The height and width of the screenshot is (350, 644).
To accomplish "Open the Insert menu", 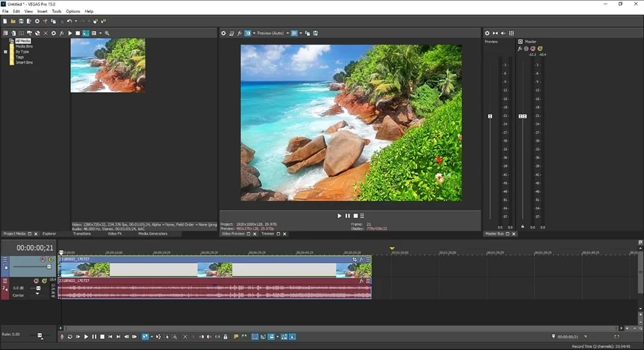I will [43, 12].
